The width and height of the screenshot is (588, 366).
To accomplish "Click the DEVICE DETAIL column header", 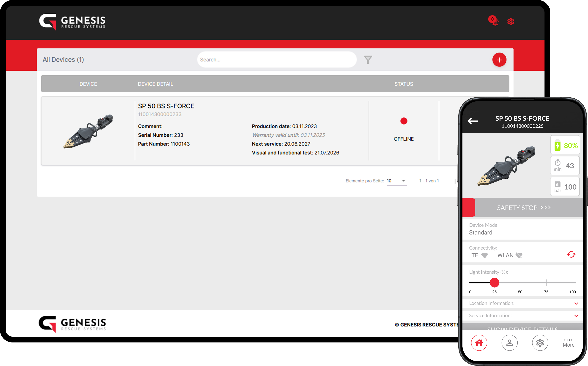I will (x=155, y=84).
